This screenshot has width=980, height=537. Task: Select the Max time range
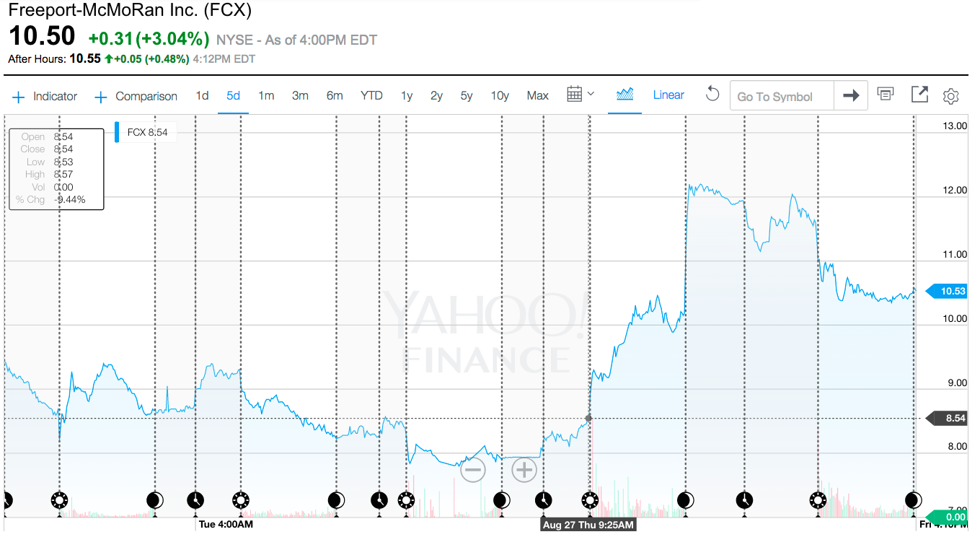538,95
